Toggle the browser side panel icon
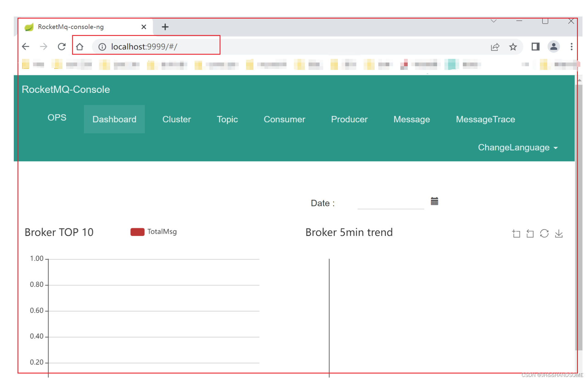The image size is (588, 380). [x=535, y=47]
